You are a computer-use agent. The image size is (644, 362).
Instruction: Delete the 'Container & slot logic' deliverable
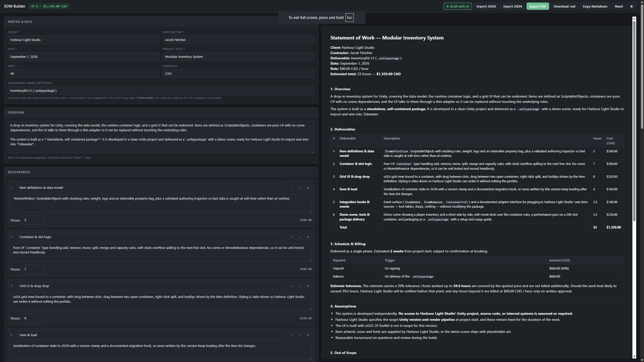[x=308, y=237]
